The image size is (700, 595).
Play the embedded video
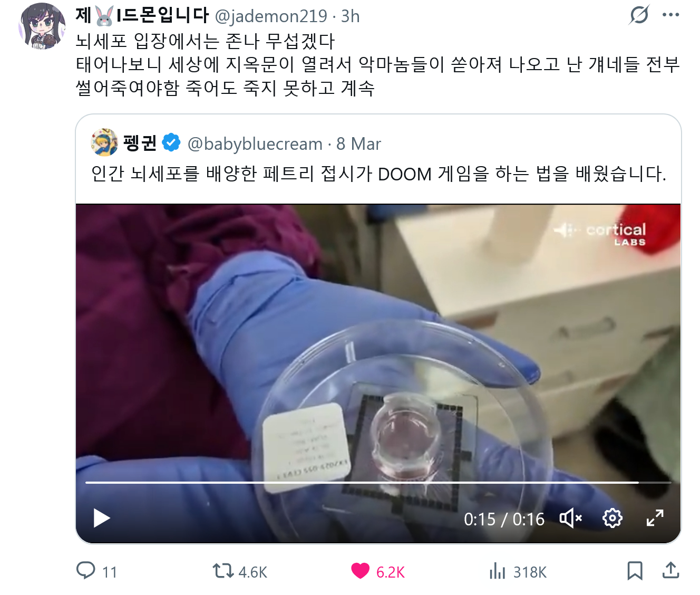click(101, 519)
